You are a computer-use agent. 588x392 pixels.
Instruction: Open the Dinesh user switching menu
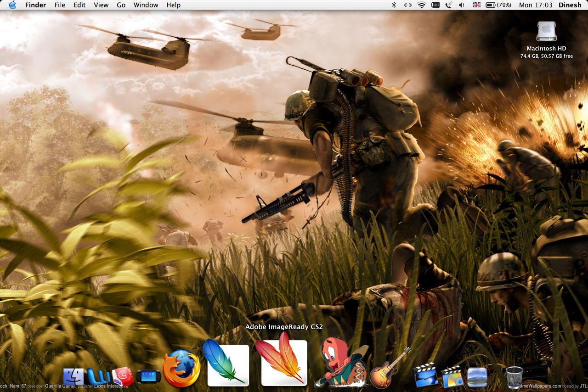tap(570, 5)
